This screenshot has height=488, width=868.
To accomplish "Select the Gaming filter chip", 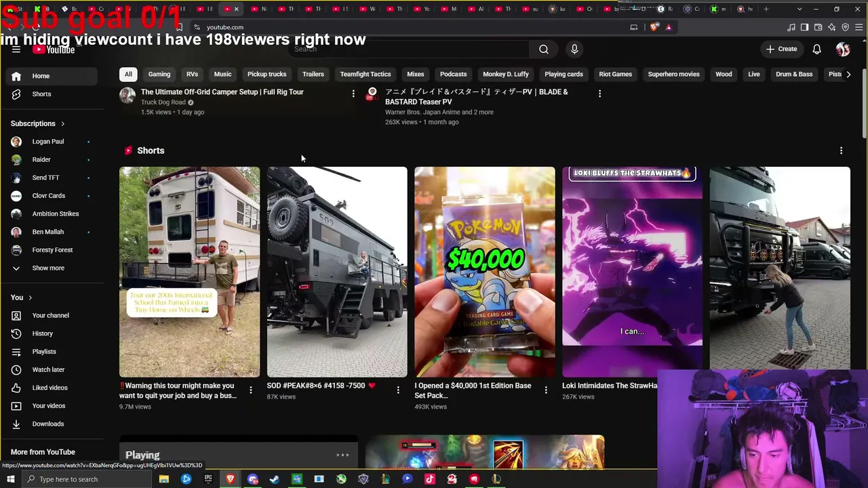I will click(159, 75).
